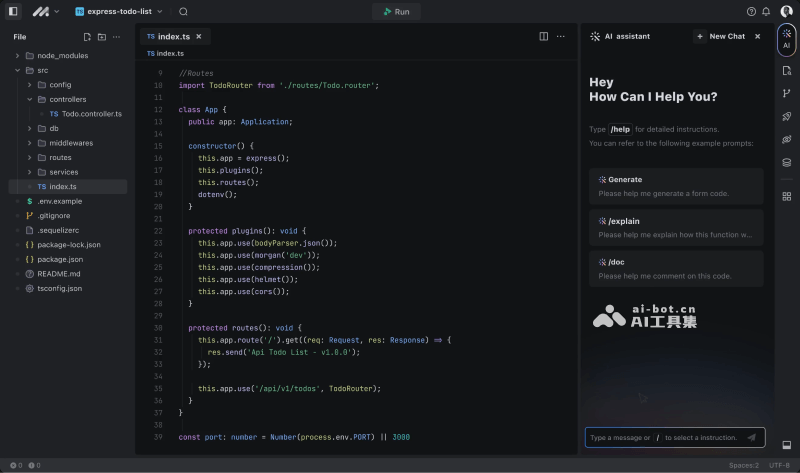
Task: Click the AI message input field
Action: [x=664, y=437]
